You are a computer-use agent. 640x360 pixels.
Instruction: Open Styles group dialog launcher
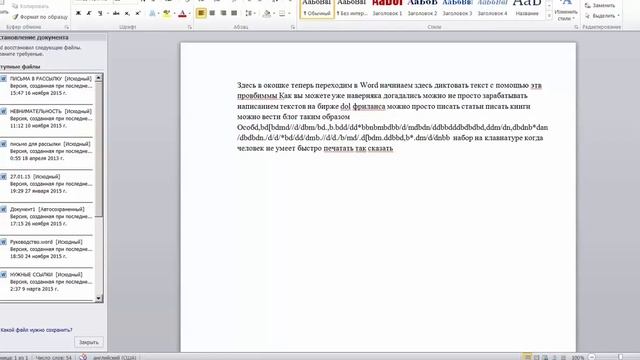pyautogui.click(x=576, y=27)
